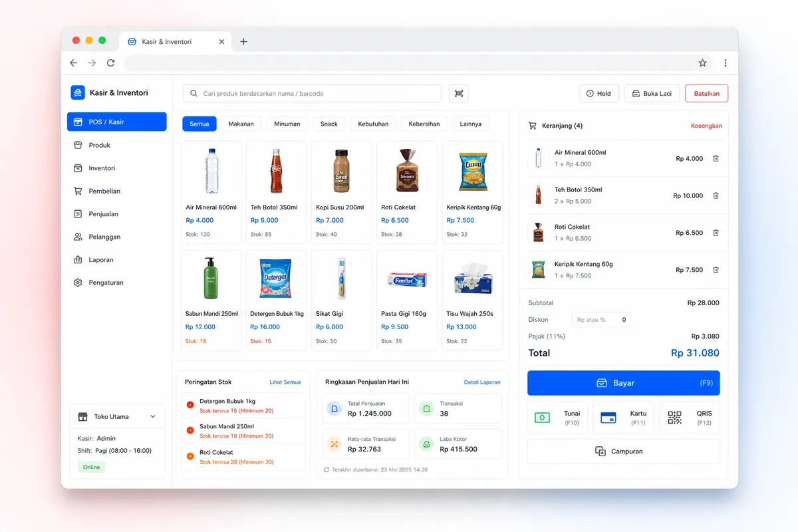Viewport: 798px width, 532px height.
Task: Go to Pembelian page
Action: pos(116,191)
